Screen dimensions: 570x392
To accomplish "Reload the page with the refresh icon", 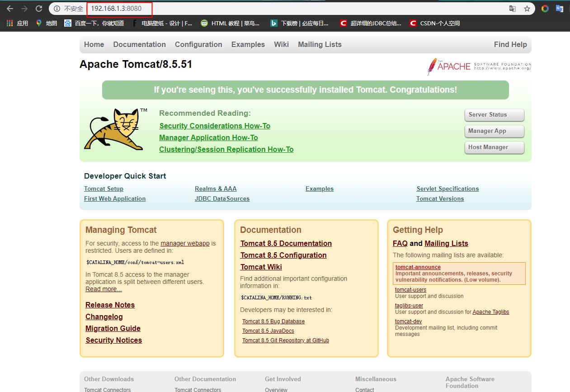I will pyautogui.click(x=39, y=9).
